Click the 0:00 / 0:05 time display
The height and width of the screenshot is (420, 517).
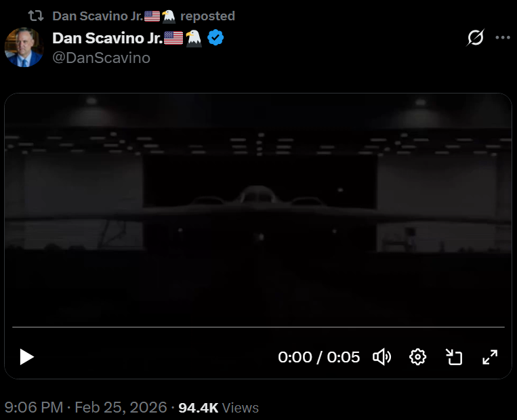pos(318,357)
